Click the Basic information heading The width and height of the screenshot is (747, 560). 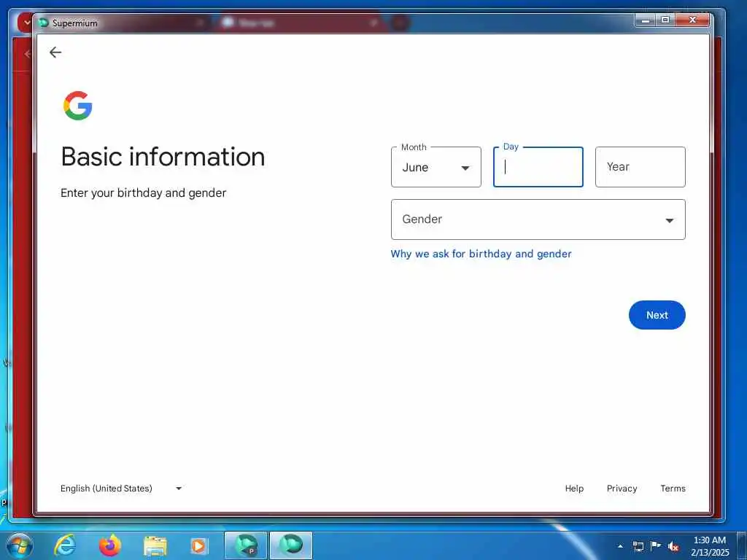(x=163, y=157)
